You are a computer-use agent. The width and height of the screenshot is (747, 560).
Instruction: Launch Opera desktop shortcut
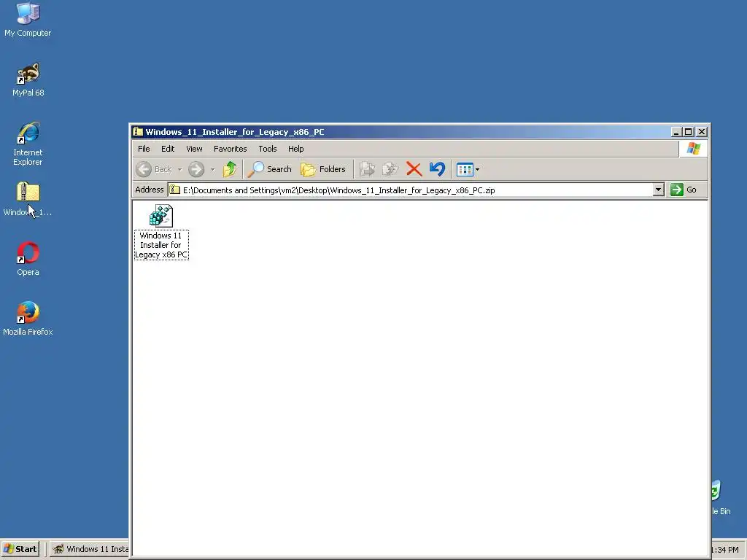28,259
